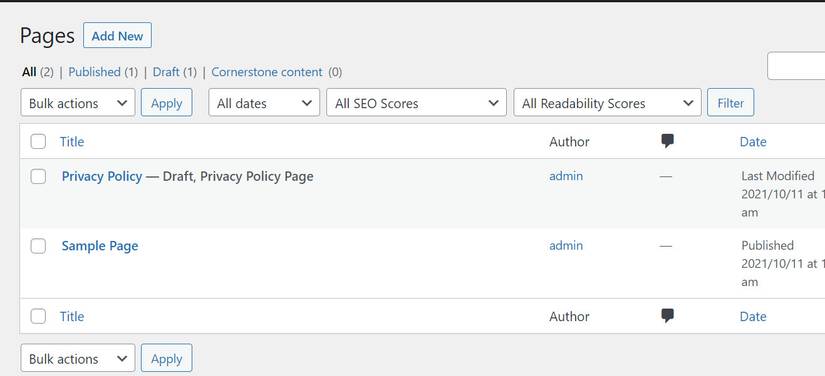This screenshot has width=825, height=376.
Task: Click the comments icon in table footer
Action: coord(668,316)
